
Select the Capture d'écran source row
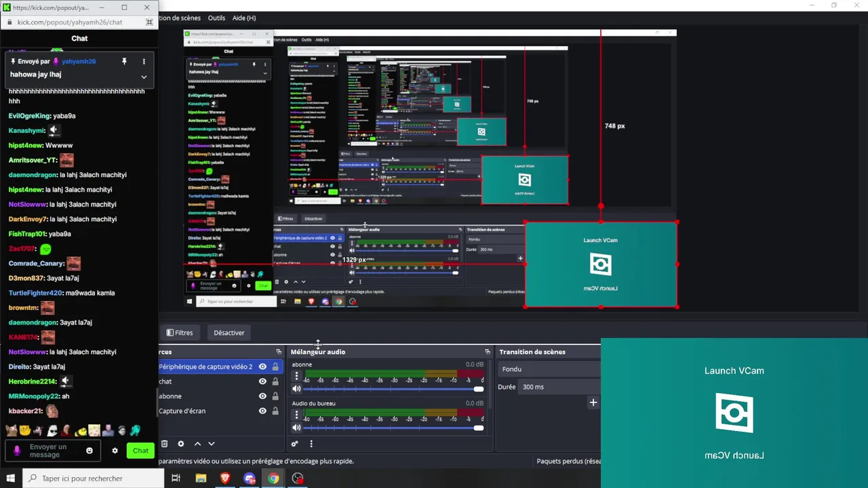point(182,411)
